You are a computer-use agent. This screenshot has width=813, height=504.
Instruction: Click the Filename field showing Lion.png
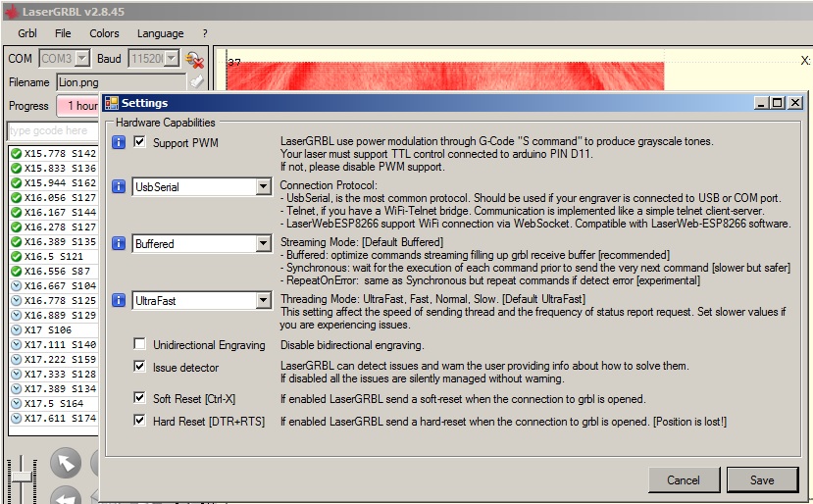[x=121, y=82]
